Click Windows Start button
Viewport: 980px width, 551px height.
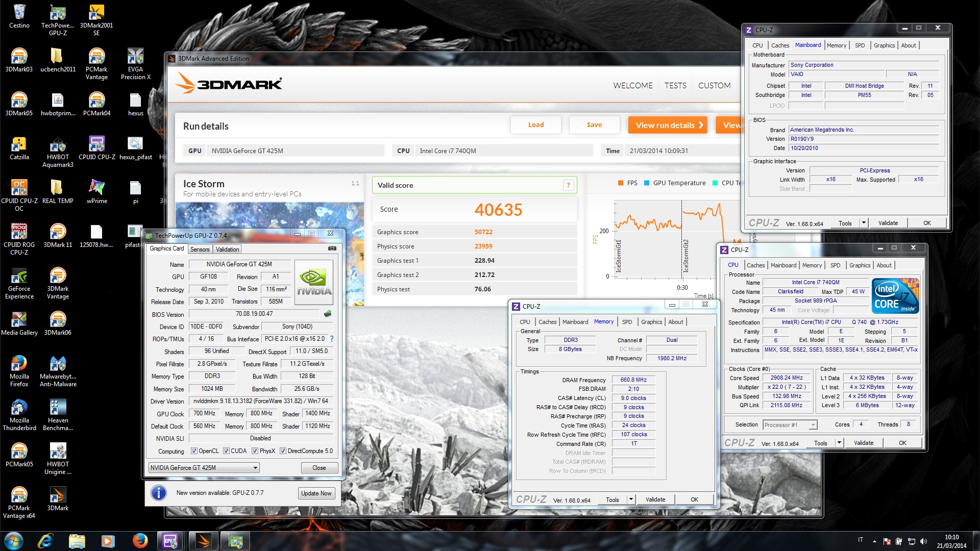14,541
